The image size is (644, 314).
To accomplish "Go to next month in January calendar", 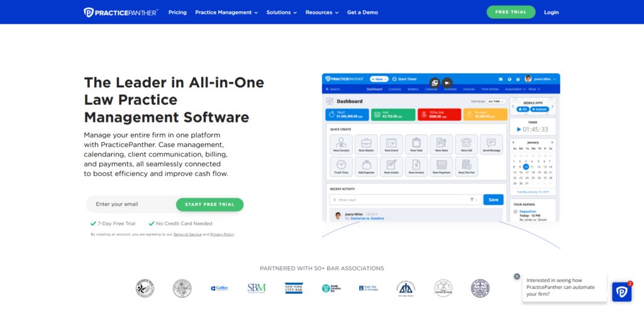I will click(552, 143).
